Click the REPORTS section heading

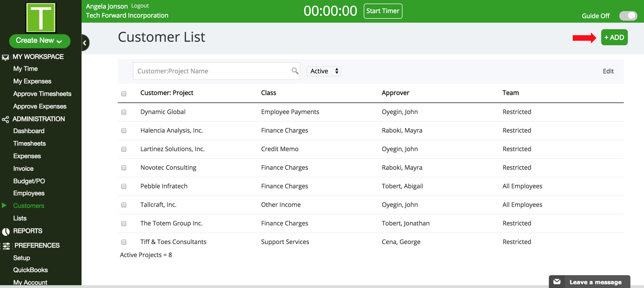[28, 231]
